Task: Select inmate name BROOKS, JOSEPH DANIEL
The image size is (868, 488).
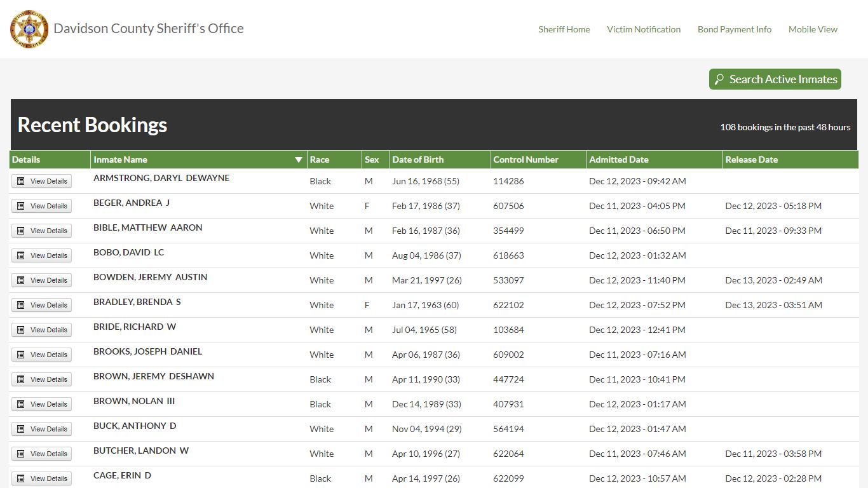Action: click(x=148, y=351)
